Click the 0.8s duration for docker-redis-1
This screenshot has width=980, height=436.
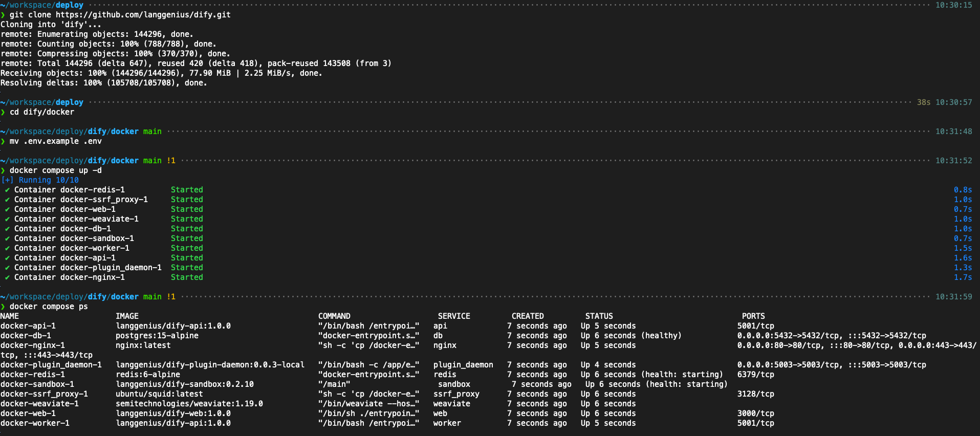[963, 190]
